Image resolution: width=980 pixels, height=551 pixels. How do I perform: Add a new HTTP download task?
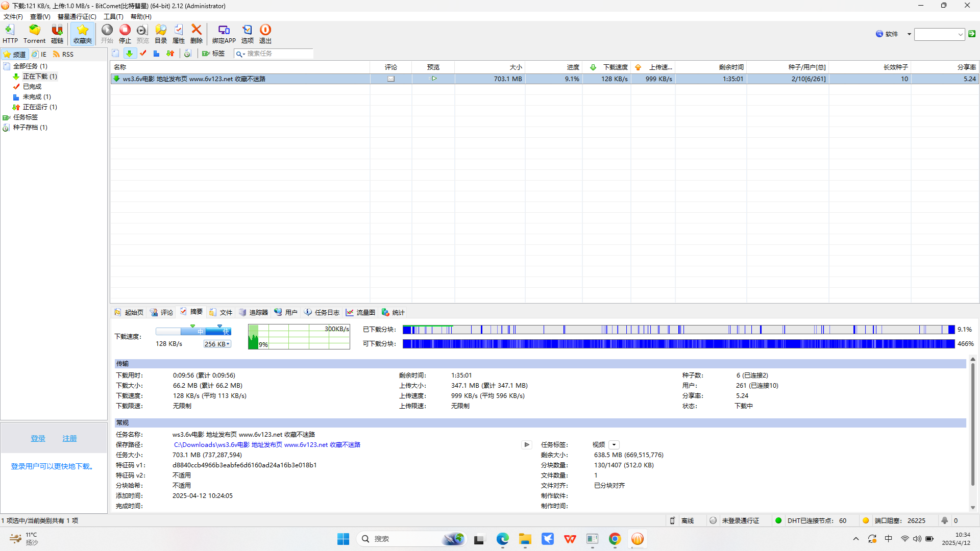click(10, 34)
